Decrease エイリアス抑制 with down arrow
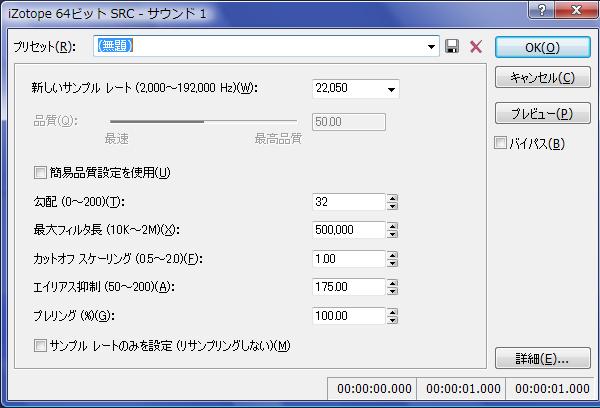600x408 pixels. (x=392, y=291)
